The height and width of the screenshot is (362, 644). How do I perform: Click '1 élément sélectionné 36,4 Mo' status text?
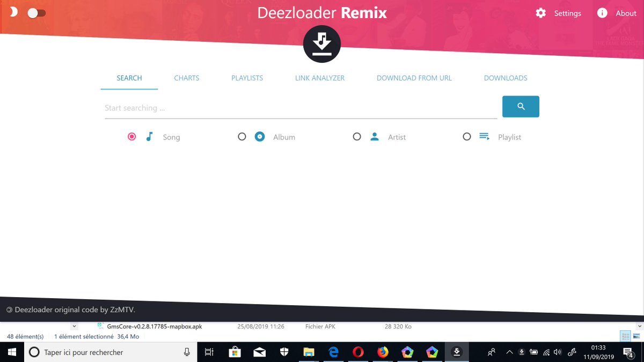(97, 336)
